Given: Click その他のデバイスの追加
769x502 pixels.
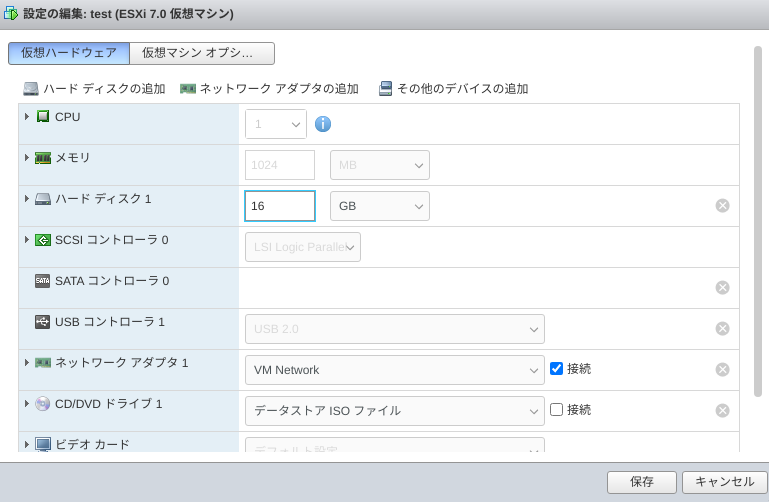Looking at the screenshot, I should (454, 89).
